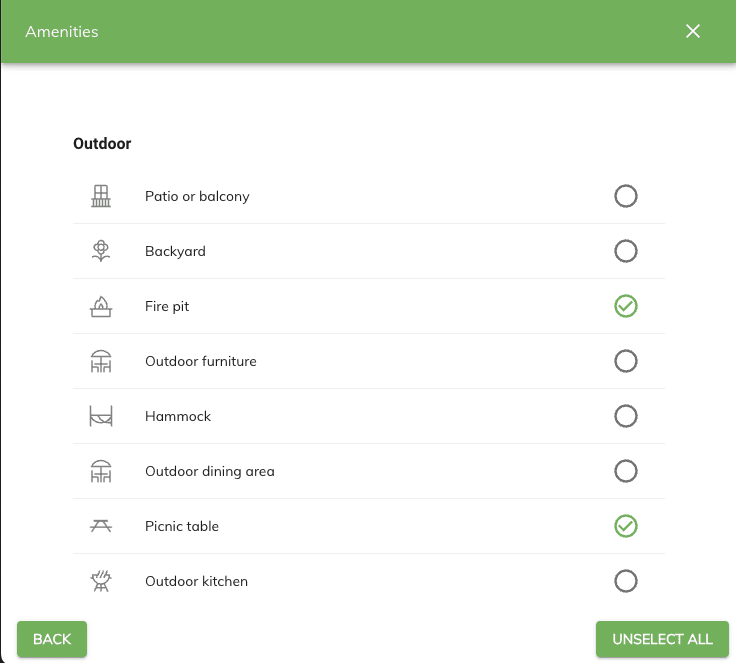Click the UNSELECT ALL button
The image size is (736, 663).
tap(662, 639)
